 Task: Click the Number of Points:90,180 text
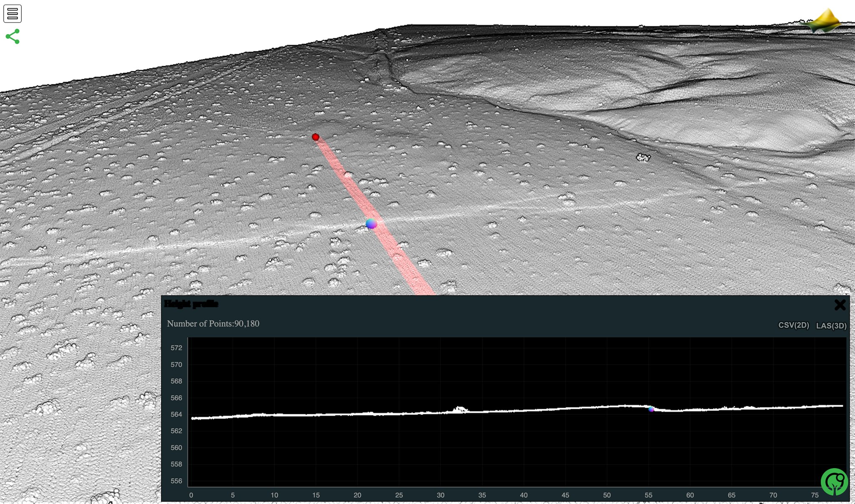213,323
